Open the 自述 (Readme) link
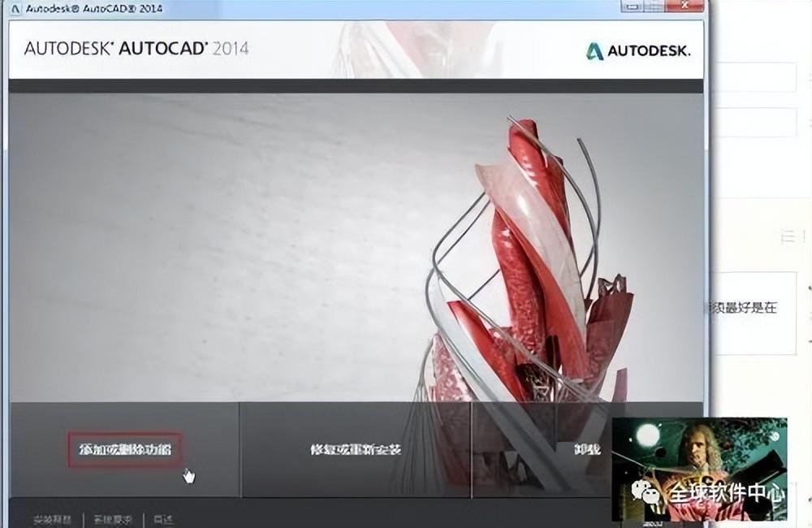 click(x=163, y=520)
